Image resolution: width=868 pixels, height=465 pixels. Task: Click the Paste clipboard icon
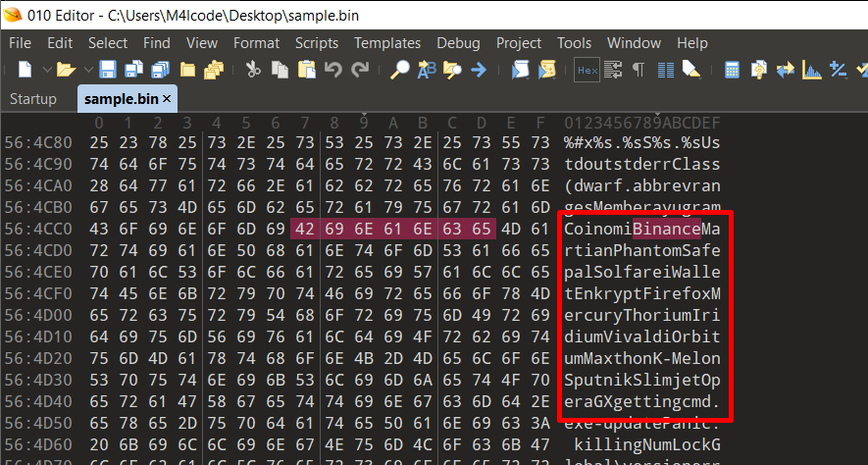306,70
